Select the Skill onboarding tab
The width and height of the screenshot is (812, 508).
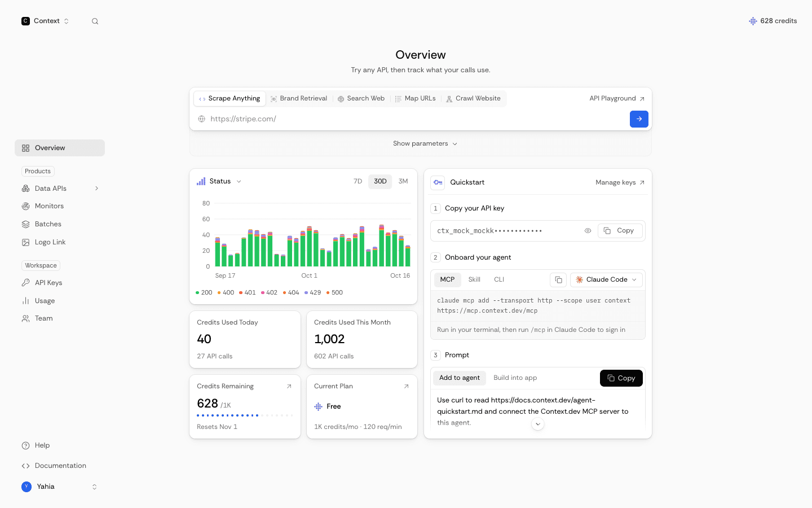[x=474, y=279]
